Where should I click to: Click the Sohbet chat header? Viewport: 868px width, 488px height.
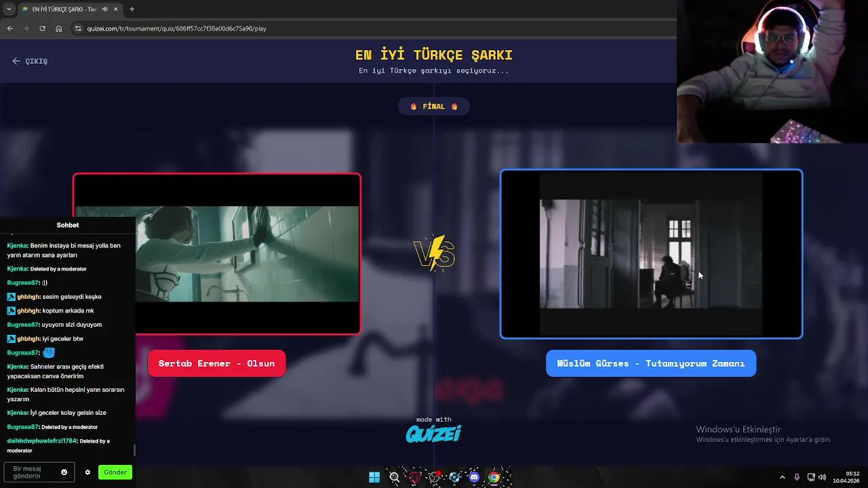click(x=68, y=225)
